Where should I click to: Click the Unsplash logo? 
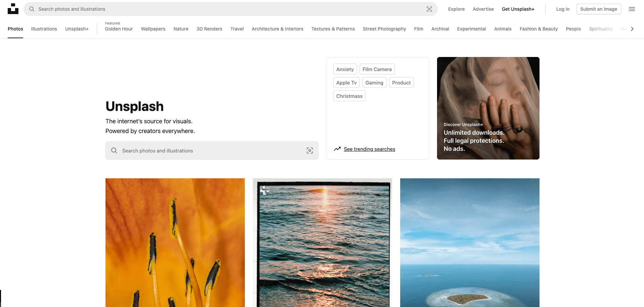13,9
